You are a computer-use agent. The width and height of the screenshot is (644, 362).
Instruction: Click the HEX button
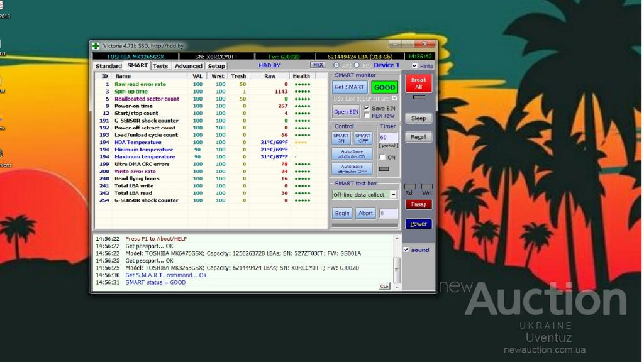(318, 65)
